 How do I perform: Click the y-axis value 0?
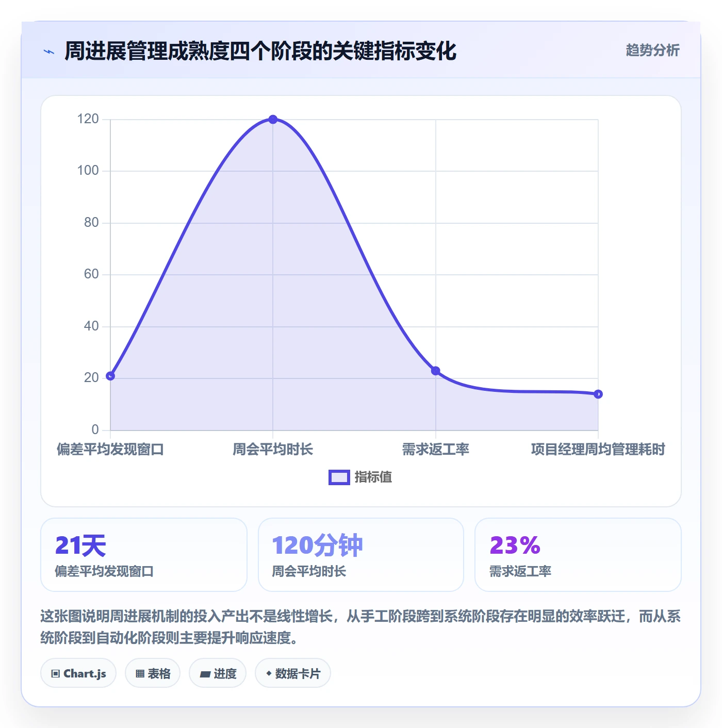tap(95, 430)
